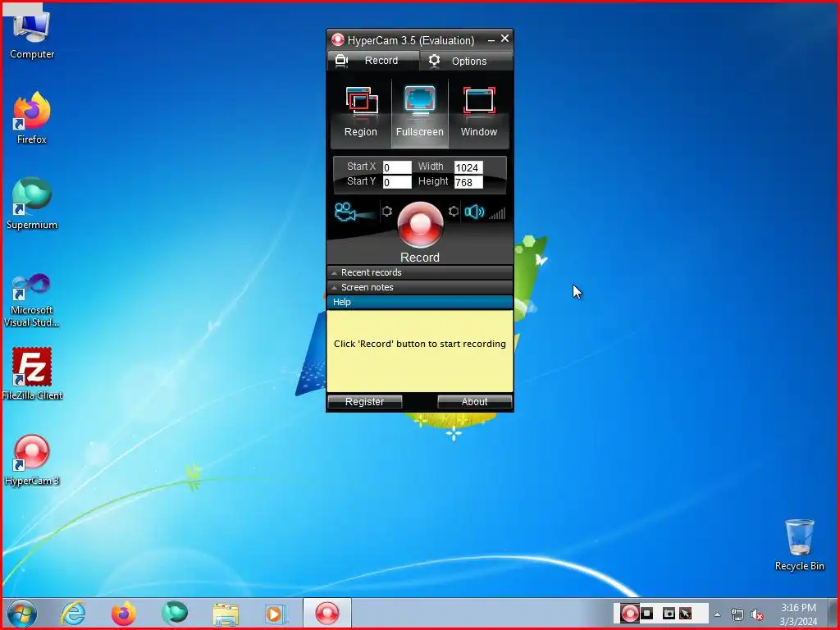The width and height of the screenshot is (840, 630).
Task: Click the network tray icon
Action: pyautogui.click(x=737, y=614)
